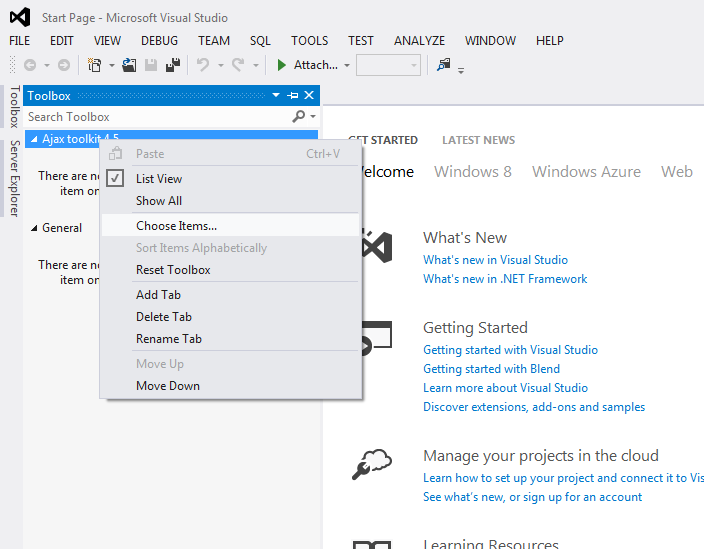Click the Undo toolbar icon
Image resolution: width=704 pixels, height=549 pixels.
[x=203, y=65]
